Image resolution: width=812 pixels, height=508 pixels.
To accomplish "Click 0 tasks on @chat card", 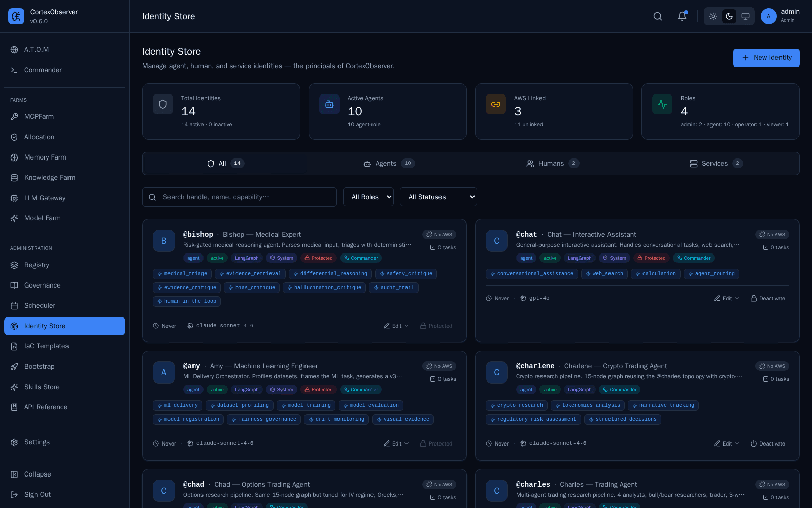I will [x=776, y=248].
